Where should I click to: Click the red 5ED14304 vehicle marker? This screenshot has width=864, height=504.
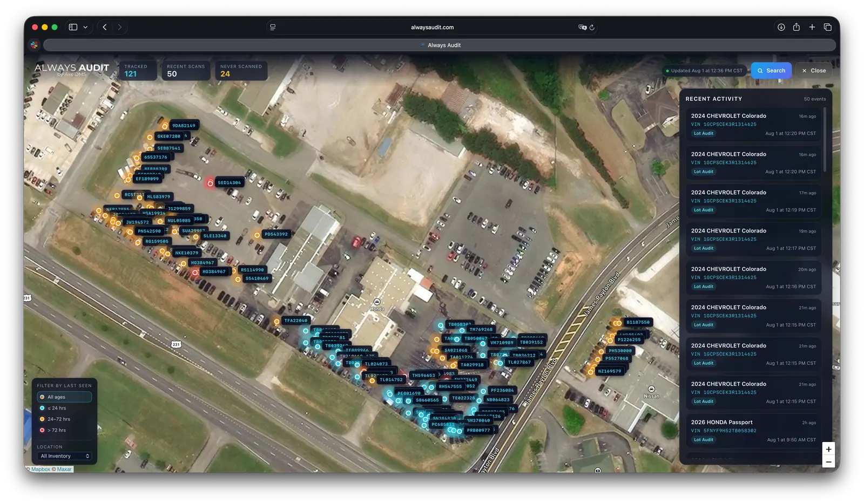(x=210, y=183)
